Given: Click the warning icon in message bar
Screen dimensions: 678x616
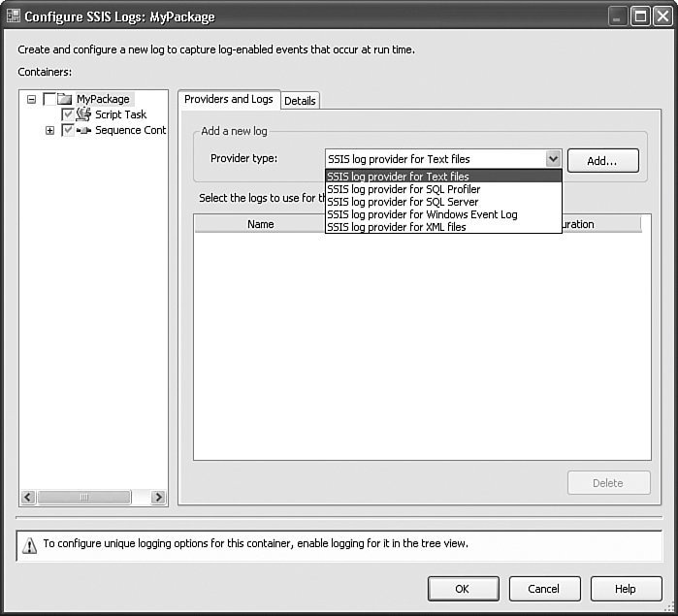Looking at the screenshot, I should (29, 545).
